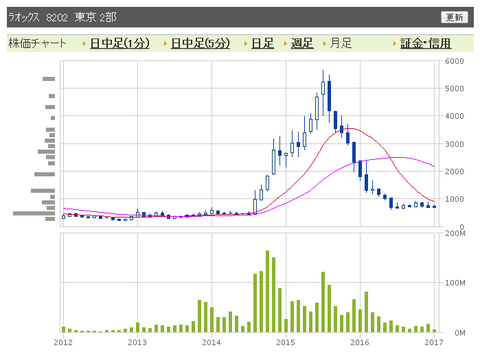This screenshot has height=363, width=480.
Task: Click the 更新 refresh button
Action: [454, 17]
